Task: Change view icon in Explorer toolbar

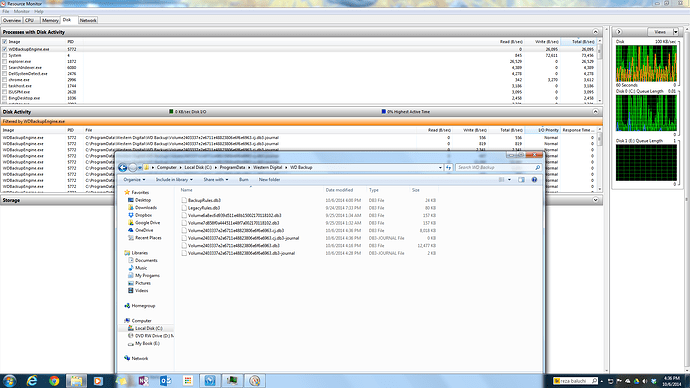Action: coord(502,180)
